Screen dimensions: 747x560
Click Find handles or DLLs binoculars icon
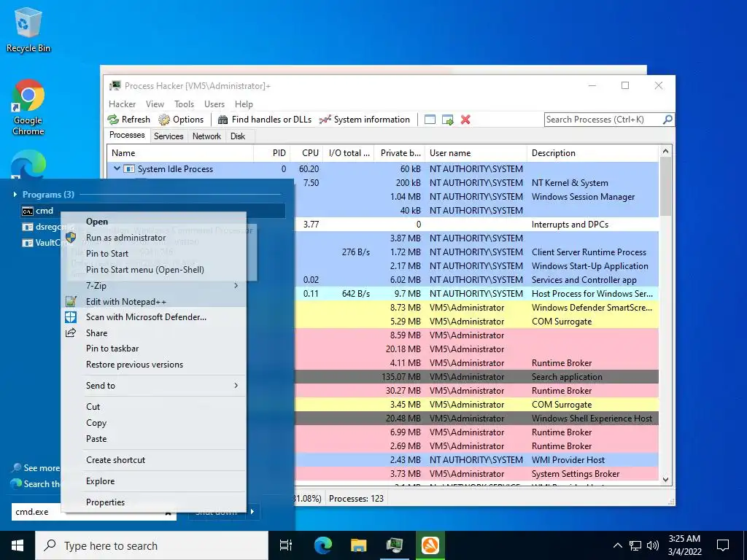(x=222, y=120)
